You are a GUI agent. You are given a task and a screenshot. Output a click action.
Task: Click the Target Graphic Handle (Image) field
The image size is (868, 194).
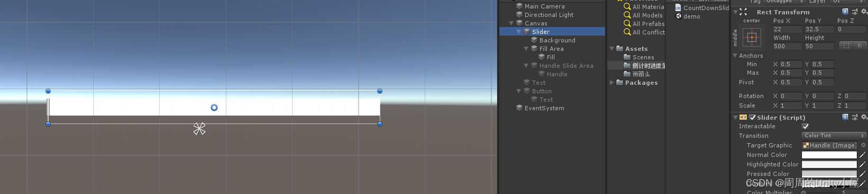click(x=829, y=145)
